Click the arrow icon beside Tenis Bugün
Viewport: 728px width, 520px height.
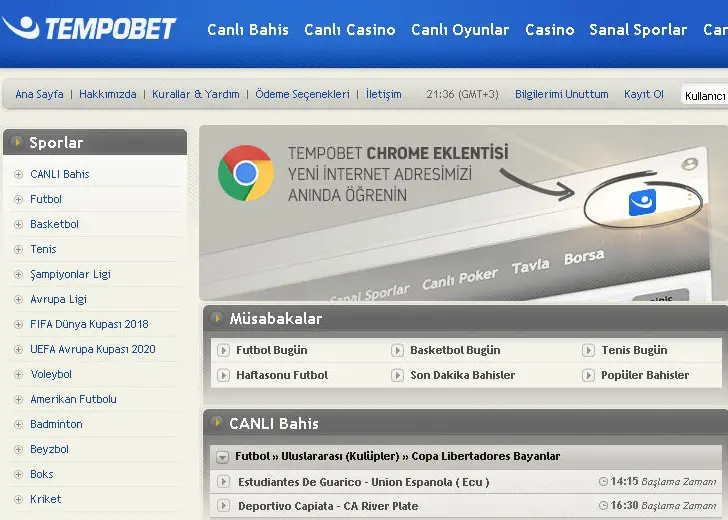[588, 350]
